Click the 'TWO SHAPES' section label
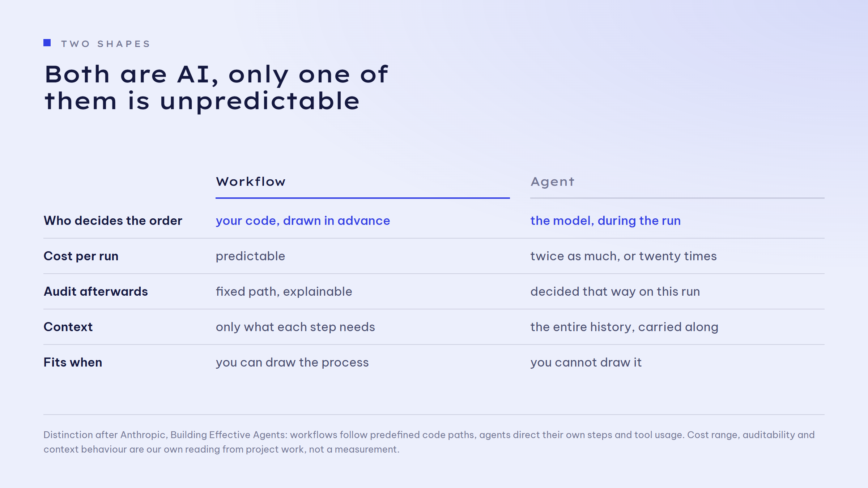This screenshot has height=488, width=868. [106, 44]
